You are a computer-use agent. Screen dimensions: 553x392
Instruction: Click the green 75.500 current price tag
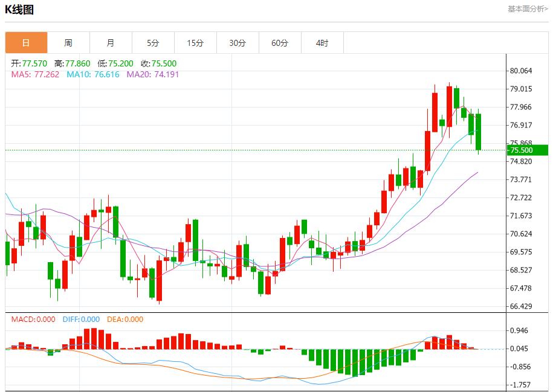pyautogui.click(x=528, y=150)
